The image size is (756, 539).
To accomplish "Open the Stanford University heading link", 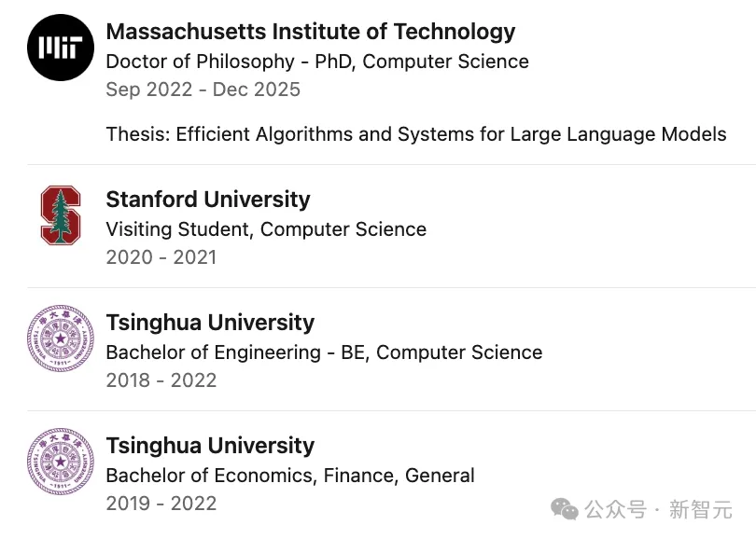I will pyautogui.click(x=207, y=200).
